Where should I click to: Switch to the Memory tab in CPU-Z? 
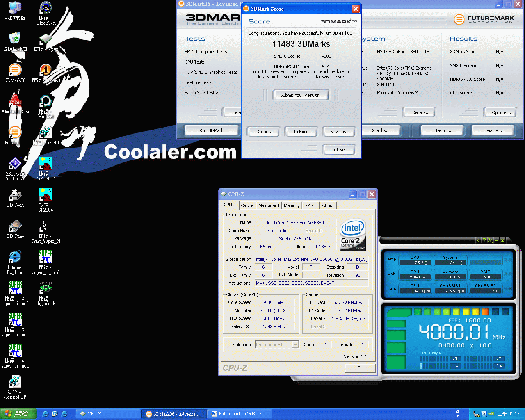point(292,205)
